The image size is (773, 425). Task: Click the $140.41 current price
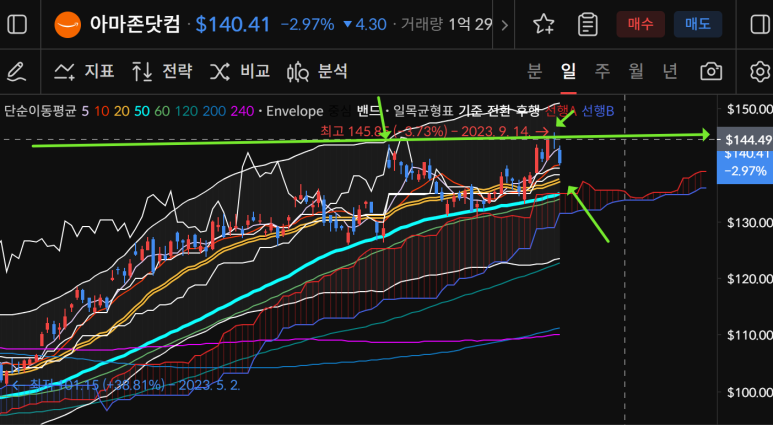[x=233, y=25]
